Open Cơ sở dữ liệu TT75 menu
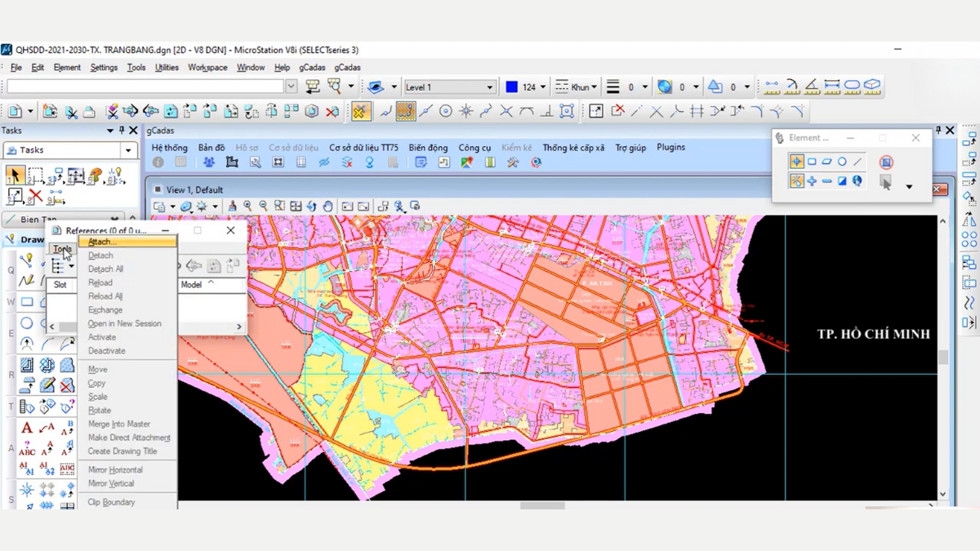 363,148
